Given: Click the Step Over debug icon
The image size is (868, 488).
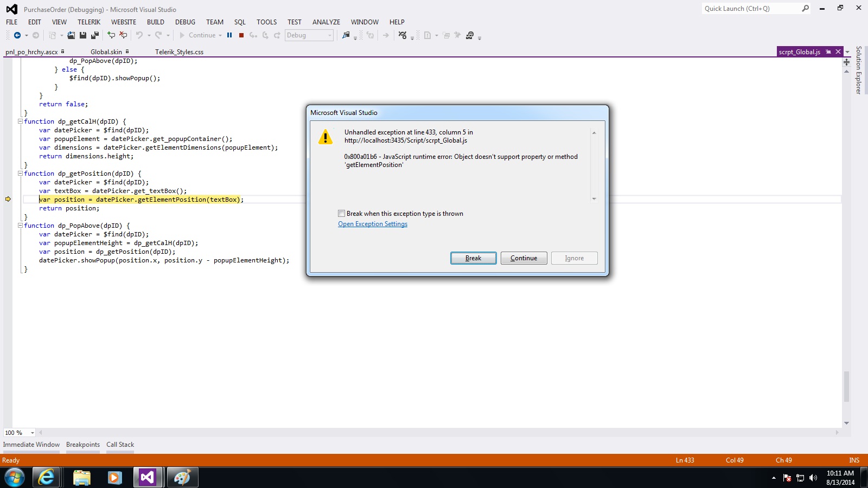Looking at the screenshot, I should [x=265, y=35].
